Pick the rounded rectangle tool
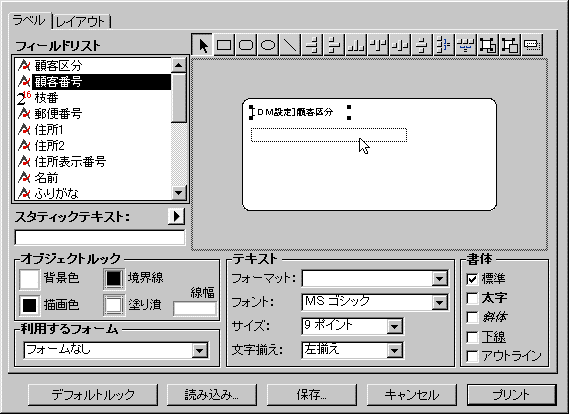This screenshot has width=569, height=414. click(246, 45)
